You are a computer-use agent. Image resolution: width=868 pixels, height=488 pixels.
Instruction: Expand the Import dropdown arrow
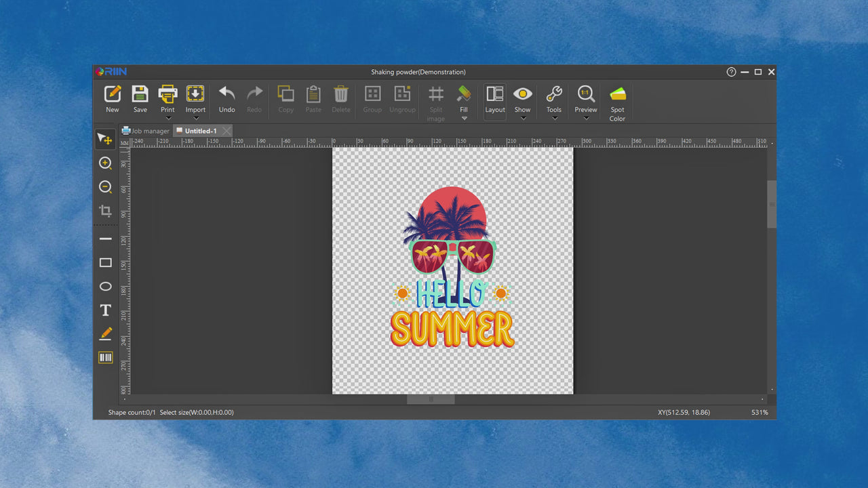pos(195,119)
